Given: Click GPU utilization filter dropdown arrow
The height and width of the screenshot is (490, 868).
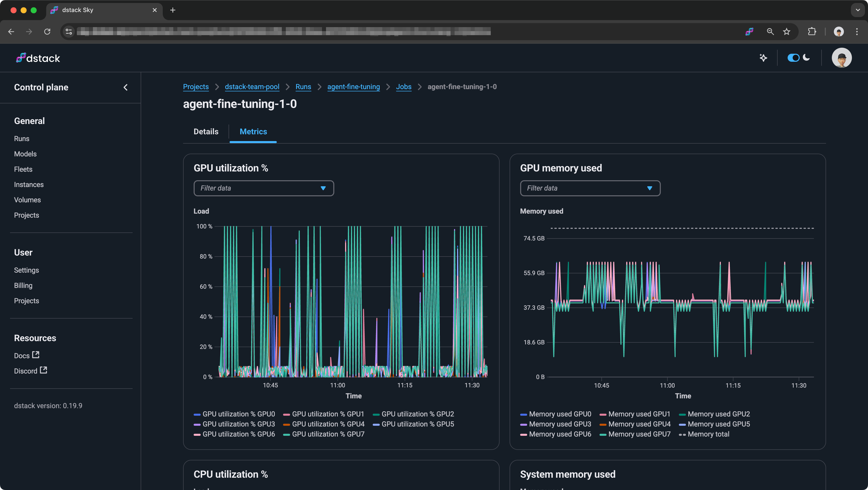Looking at the screenshot, I should pyautogui.click(x=323, y=188).
